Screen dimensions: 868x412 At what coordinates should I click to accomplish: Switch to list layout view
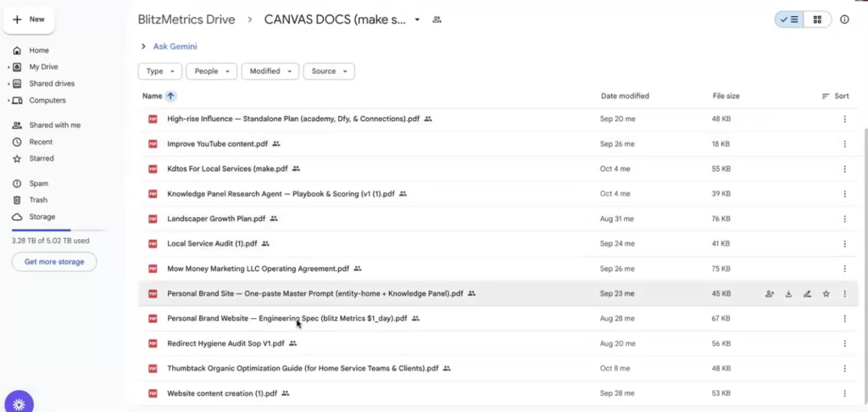coord(788,19)
